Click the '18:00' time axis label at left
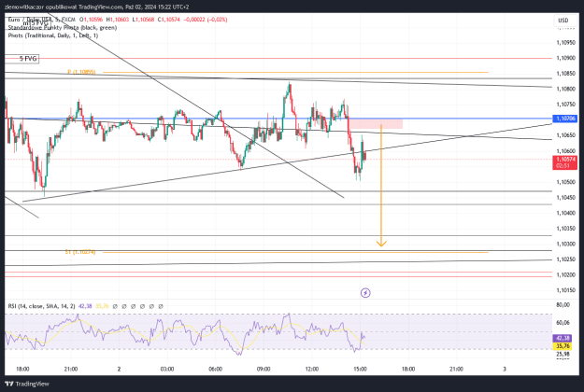This screenshot has height=392, width=584. click(x=22, y=369)
